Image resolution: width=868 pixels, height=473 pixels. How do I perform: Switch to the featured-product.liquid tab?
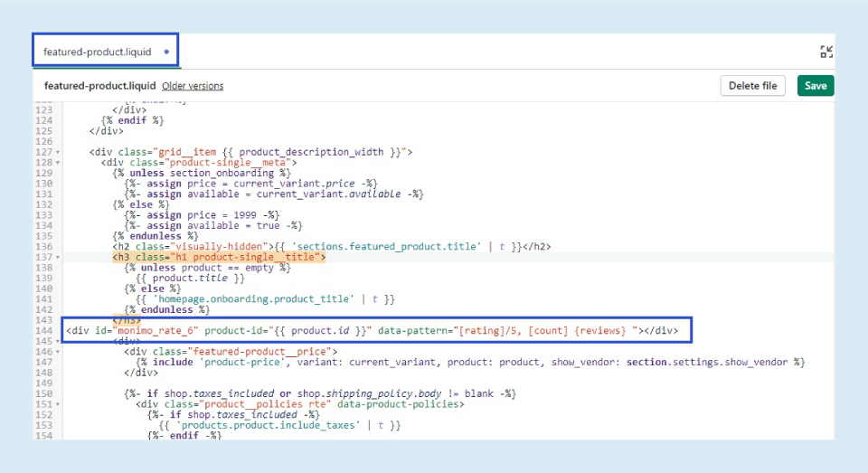click(98, 52)
